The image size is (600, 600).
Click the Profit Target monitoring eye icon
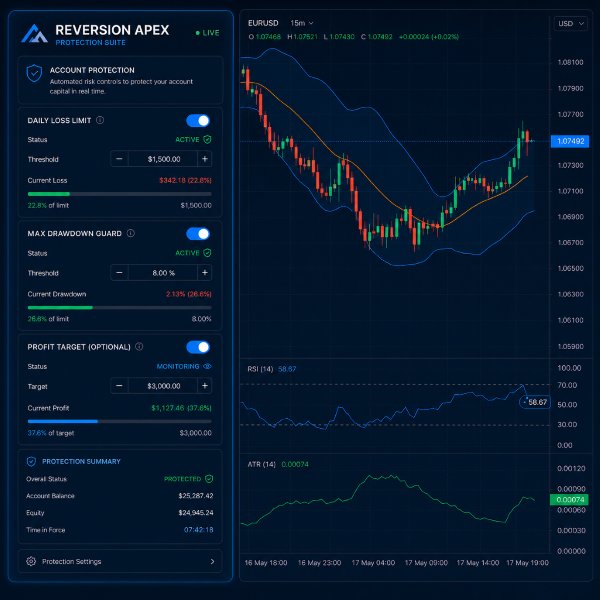point(207,366)
